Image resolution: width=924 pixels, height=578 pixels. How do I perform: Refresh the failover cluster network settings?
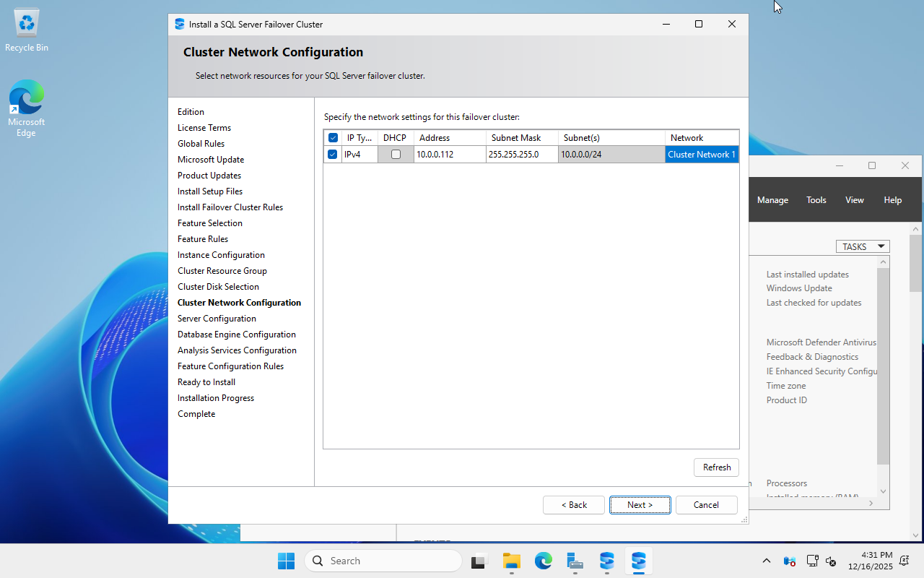pos(716,467)
